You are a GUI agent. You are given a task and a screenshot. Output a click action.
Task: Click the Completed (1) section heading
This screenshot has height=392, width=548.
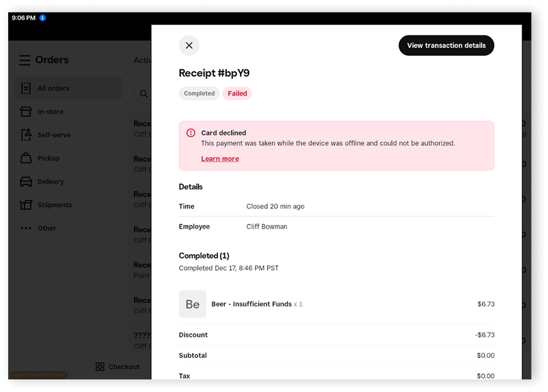204,256
